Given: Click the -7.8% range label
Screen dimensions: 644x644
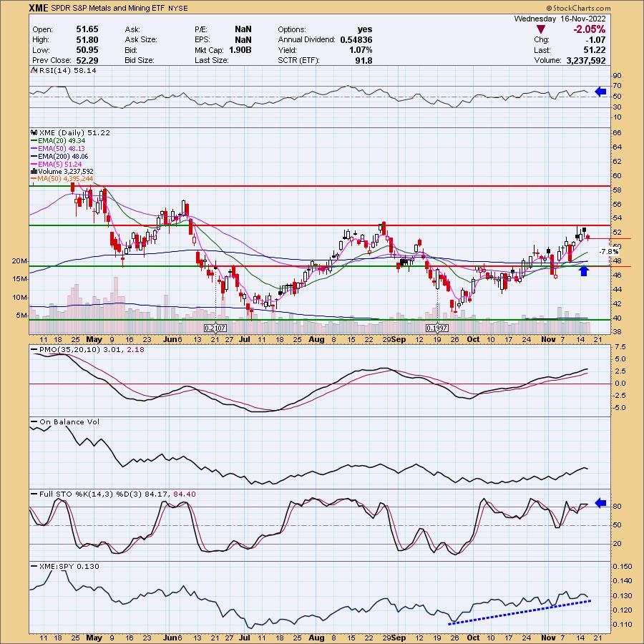Looking at the screenshot, I should click(608, 251).
